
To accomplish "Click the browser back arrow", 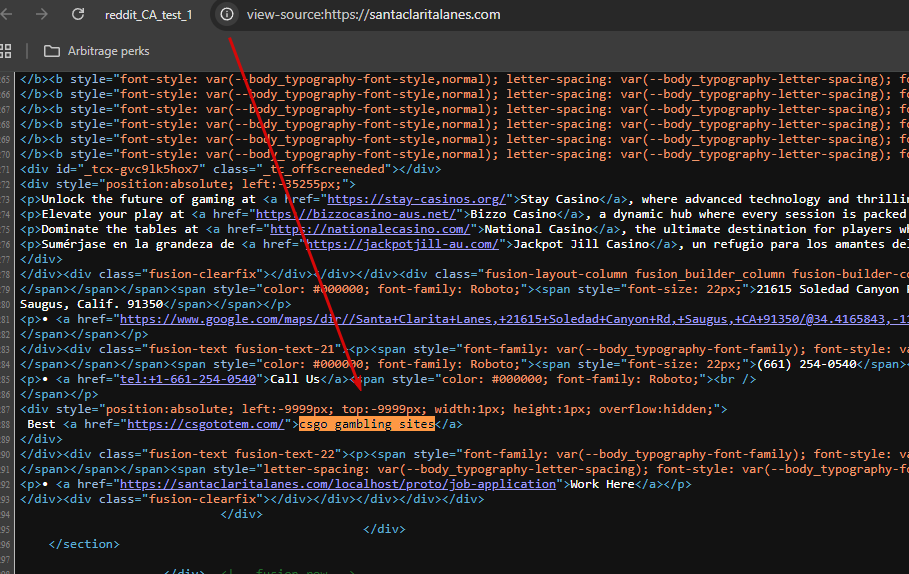I will coord(6,14).
